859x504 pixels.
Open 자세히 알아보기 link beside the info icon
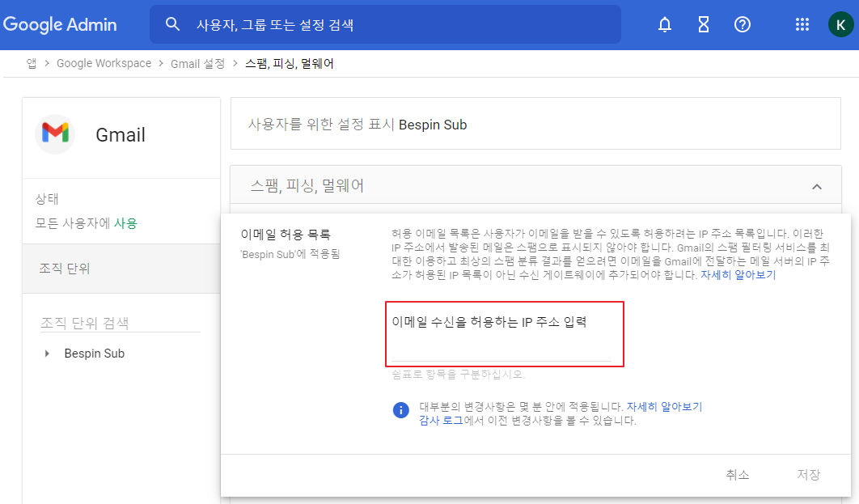point(664,406)
